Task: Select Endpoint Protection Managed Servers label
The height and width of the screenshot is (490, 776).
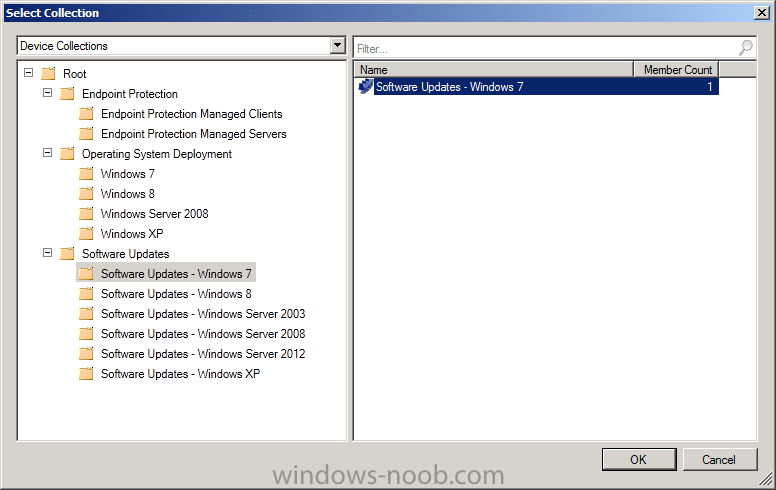Action: point(194,134)
